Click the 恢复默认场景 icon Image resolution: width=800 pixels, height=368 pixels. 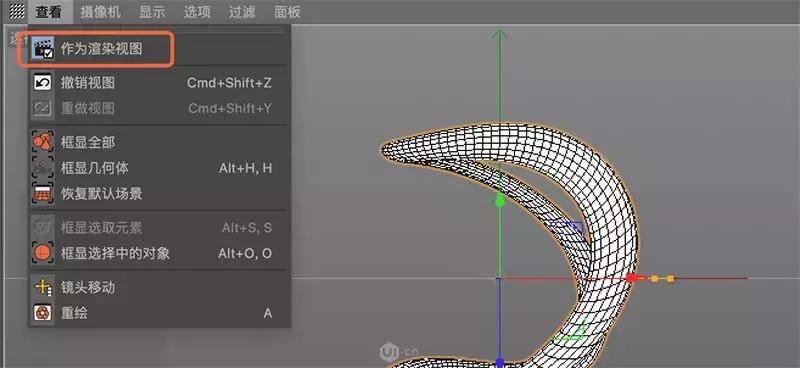pyautogui.click(x=43, y=193)
